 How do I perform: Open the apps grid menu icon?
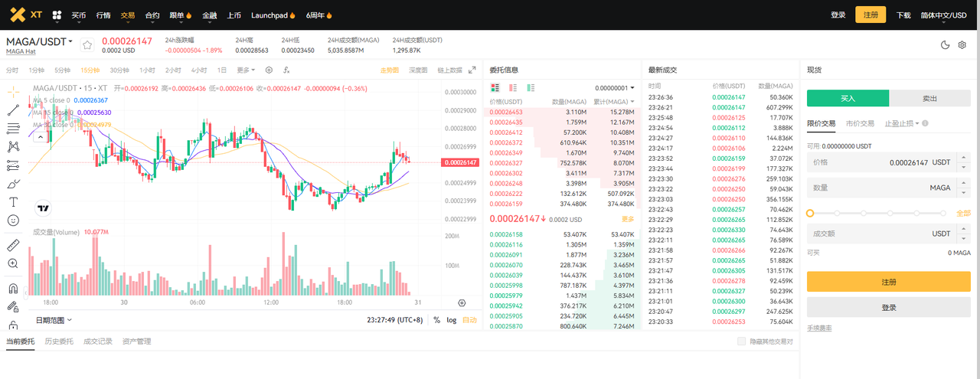[x=57, y=15]
